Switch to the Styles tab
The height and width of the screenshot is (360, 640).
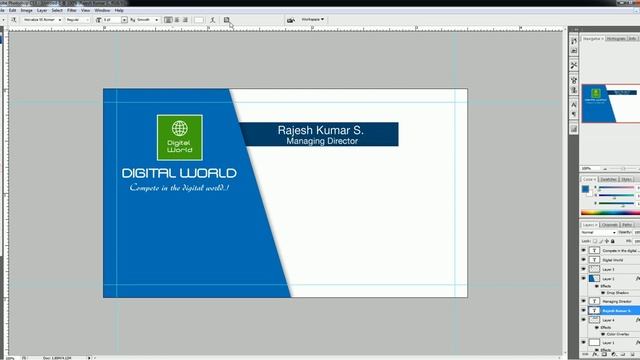pos(627,179)
